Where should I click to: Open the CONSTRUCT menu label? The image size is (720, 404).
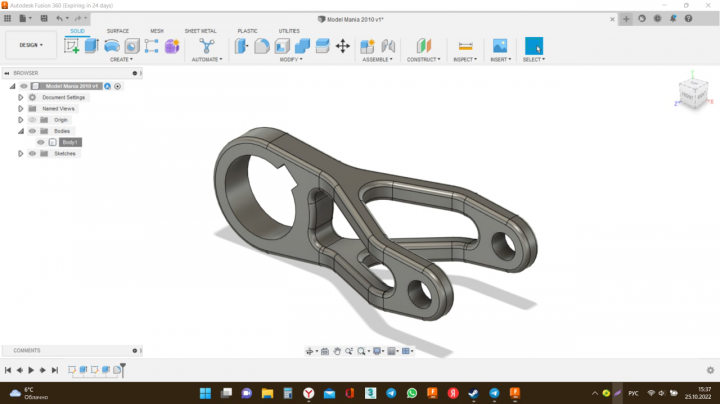click(x=423, y=60)
